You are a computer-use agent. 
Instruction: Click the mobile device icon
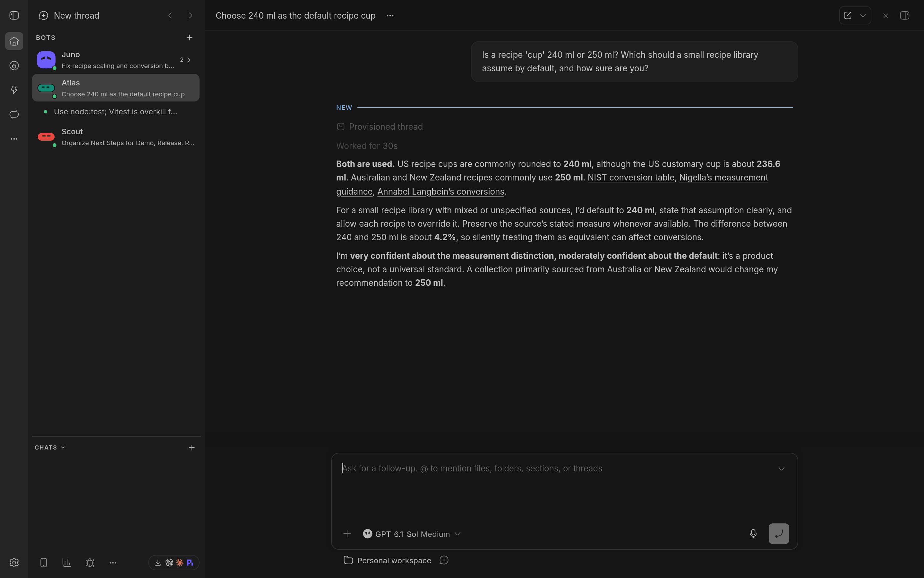tap(44, 562)
